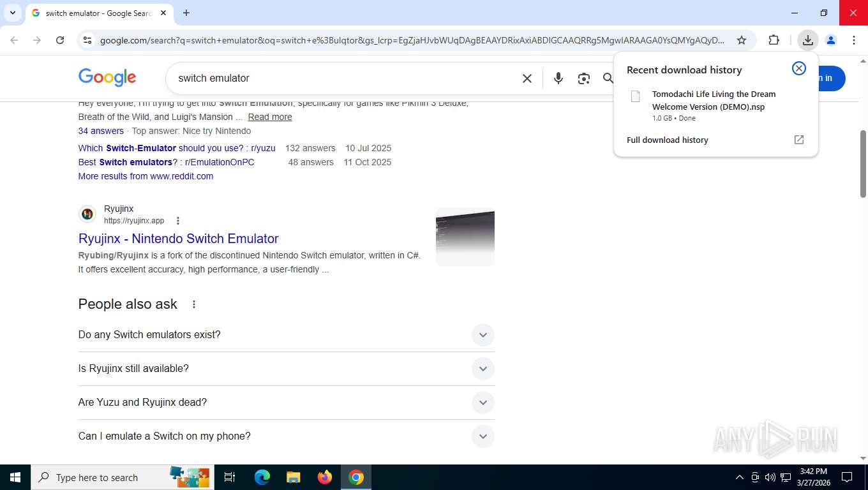The height and width of the screenshot is (490, 868).
Task: Click the https://ryujinx.app URL text
Action: tap(134, 221)
